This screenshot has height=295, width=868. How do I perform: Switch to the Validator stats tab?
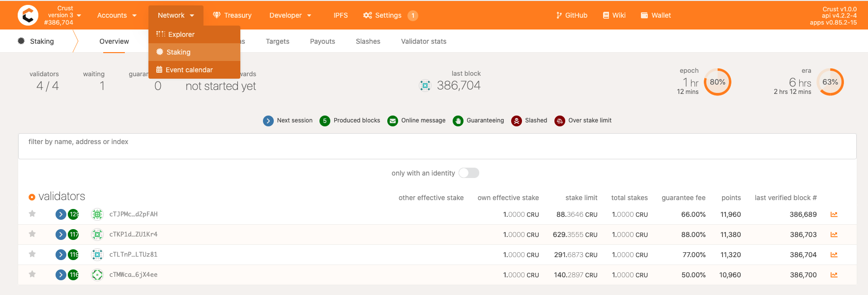(x=424, y=41)
